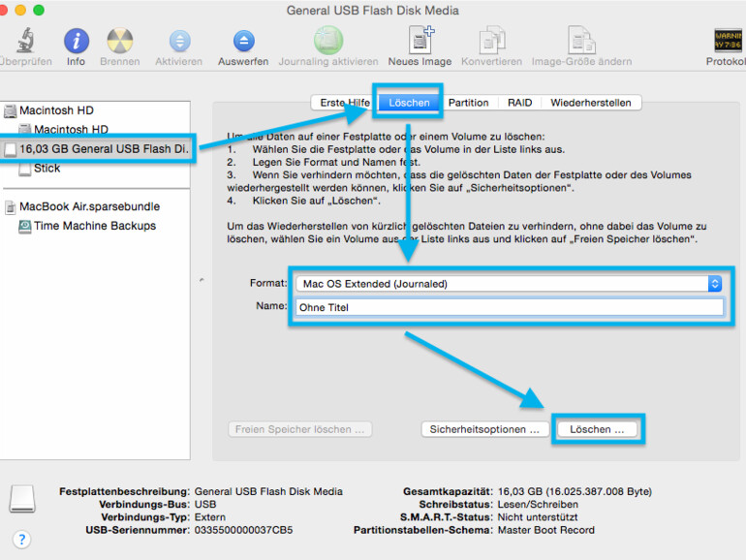Click the Macintosh HD top drive icon

[10, 110]
